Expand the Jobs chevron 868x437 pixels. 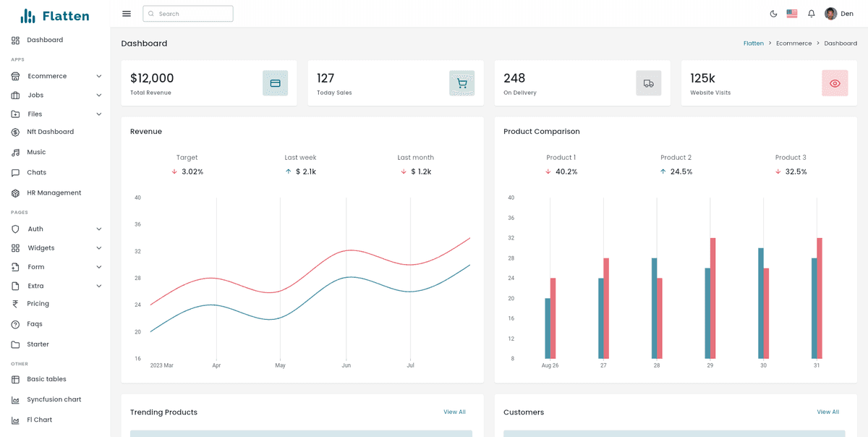(99, 95)
